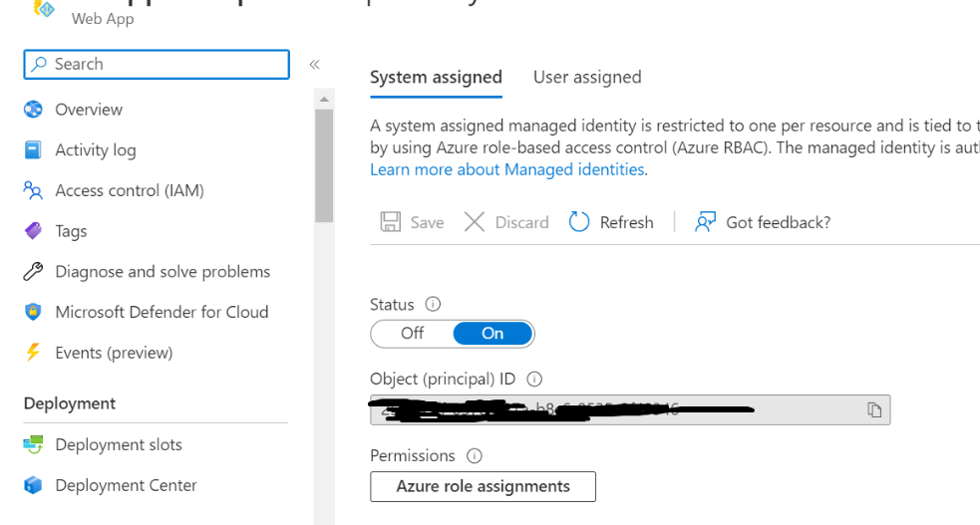Click the sidebar scrollbar up arrow

click(x=324, y=100)
